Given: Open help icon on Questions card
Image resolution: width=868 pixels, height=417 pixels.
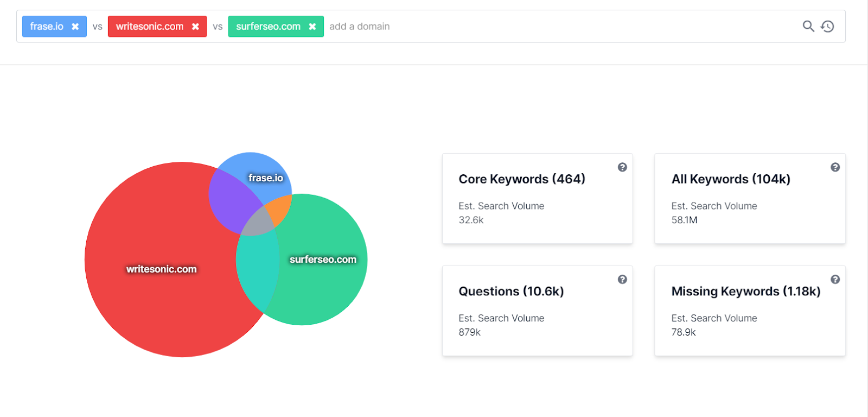Looking at the screenshot, I should pos(622,280).
